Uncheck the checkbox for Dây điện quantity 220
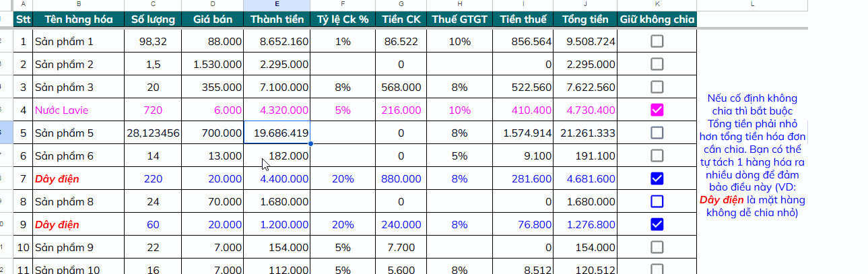The image size is (868, 274). pos(657,179)
